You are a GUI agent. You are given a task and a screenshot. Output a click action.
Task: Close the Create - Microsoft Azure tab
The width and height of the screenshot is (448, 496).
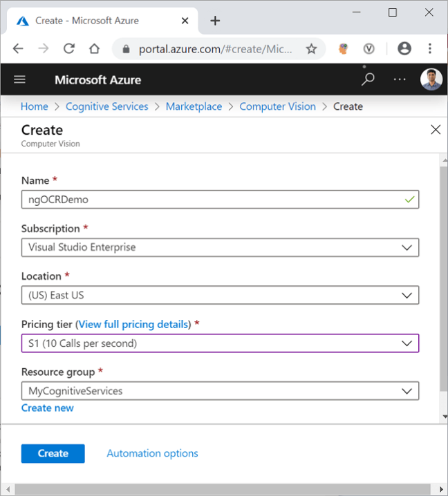coord(185,21)
